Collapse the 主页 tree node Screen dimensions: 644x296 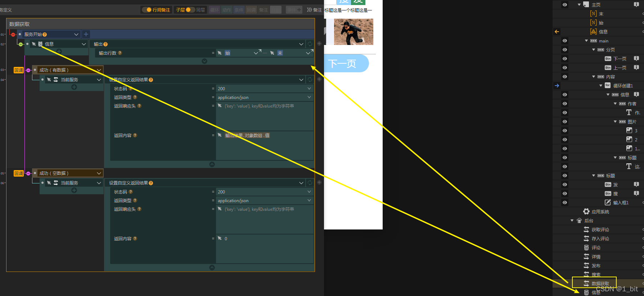click(x=579, y=5)
